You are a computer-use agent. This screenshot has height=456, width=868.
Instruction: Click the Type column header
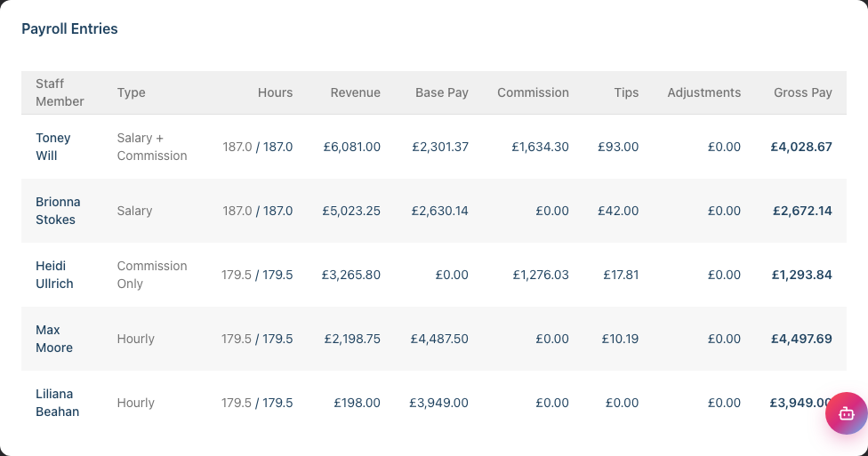(x=132, y=92)
